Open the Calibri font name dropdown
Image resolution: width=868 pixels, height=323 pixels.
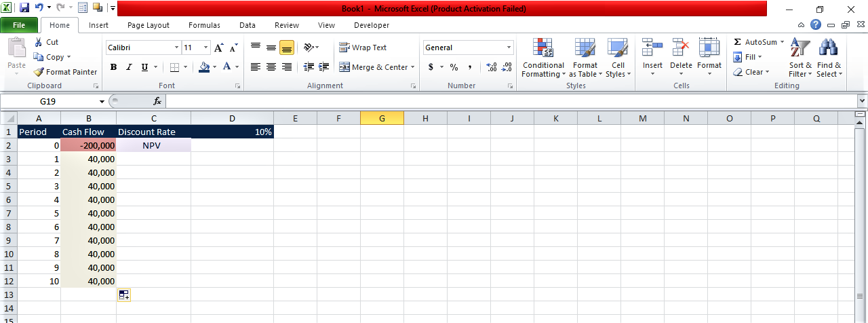click(x=176, y=47)
